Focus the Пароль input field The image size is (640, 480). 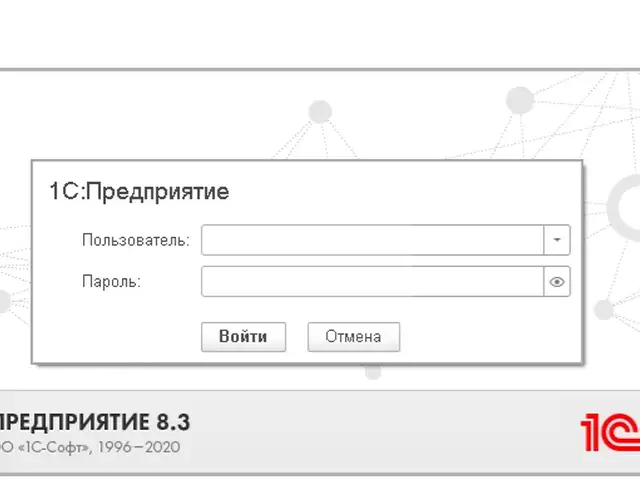(373, 282)
